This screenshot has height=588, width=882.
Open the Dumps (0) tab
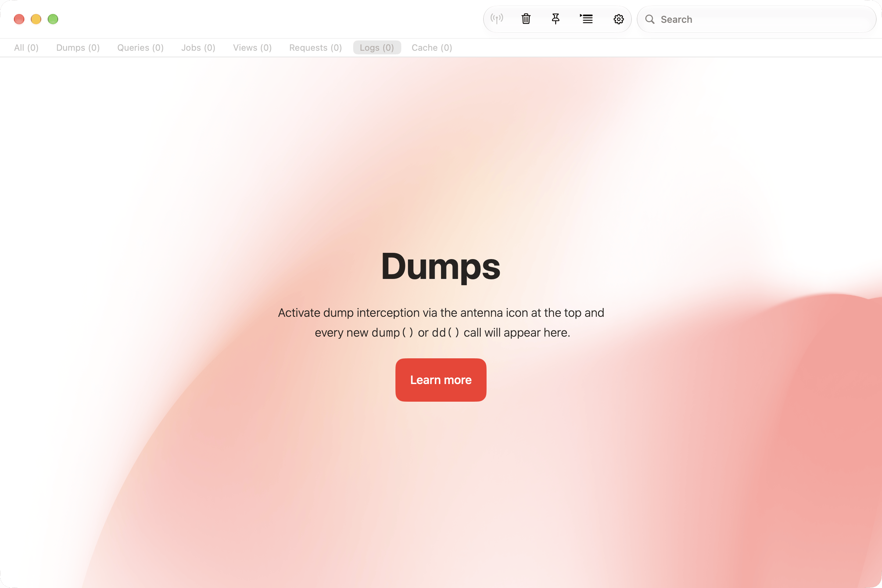(78, 48)
